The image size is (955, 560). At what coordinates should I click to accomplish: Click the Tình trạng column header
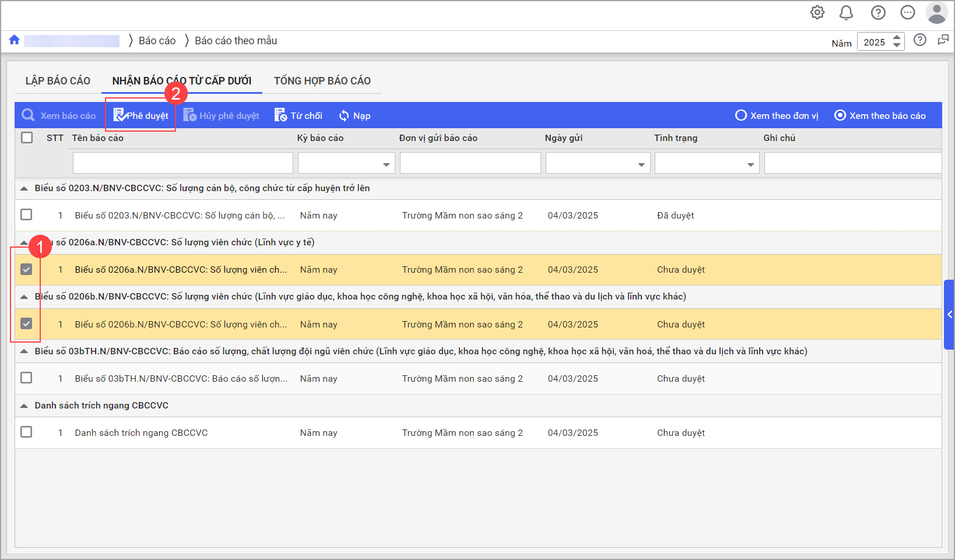(x=676, y=138)
